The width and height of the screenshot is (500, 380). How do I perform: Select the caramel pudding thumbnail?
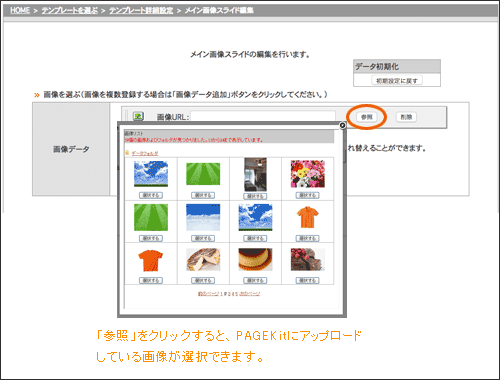[255, 259]
